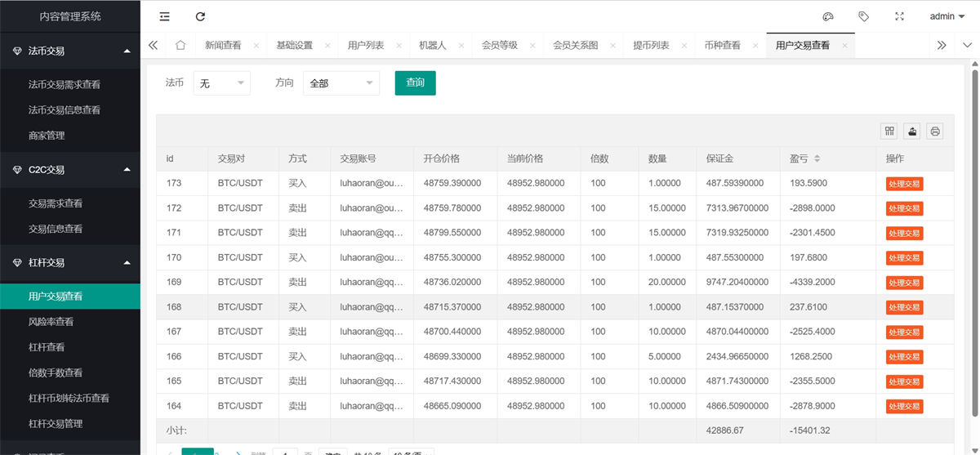Collapse the sidebar with the menu-fold icon
The height and width of the screenshot is (455, 980).
[165, 16]
